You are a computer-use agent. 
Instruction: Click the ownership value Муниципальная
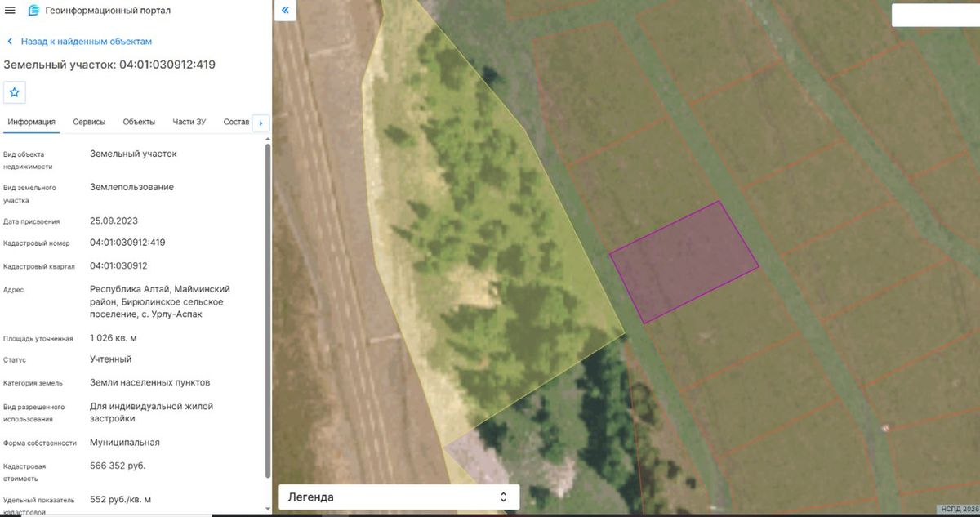pyautogui.click(x=124, y=443)
